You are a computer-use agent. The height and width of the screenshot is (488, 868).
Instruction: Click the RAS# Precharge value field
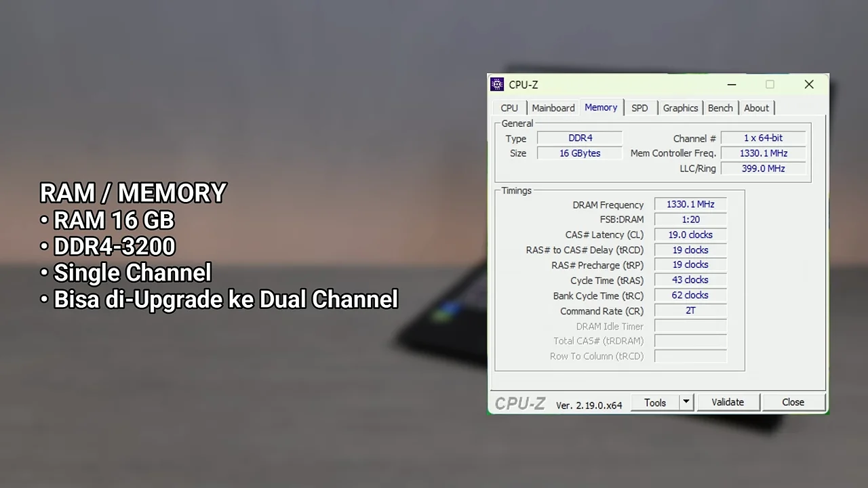click(x=690, y=265)
